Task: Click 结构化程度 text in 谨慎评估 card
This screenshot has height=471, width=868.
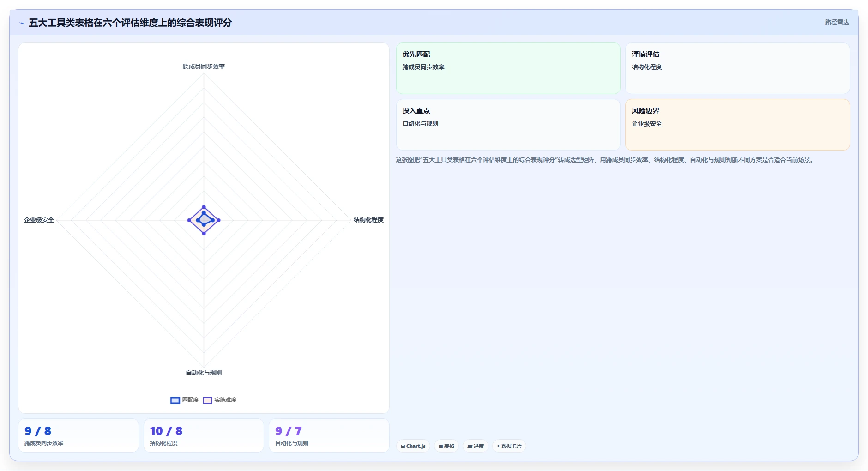Action: [x=646, y=67]
